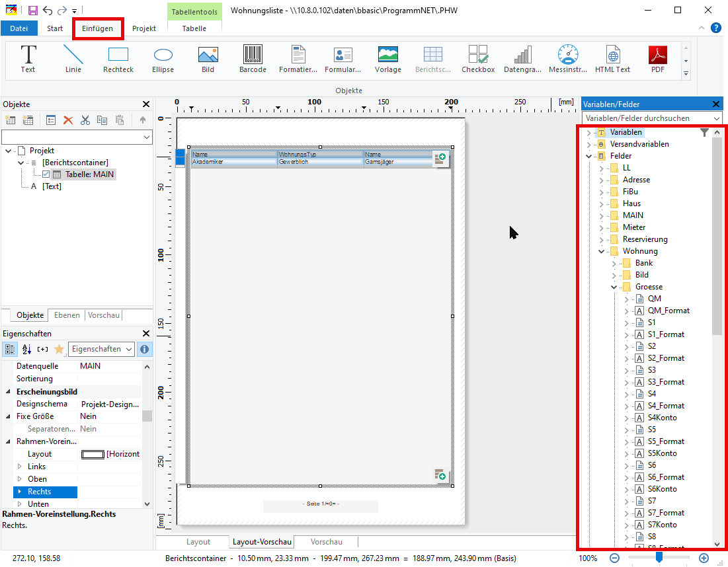728x567 pixels.
Task: Select the Linie drawing tool
Action: (73, 59)
